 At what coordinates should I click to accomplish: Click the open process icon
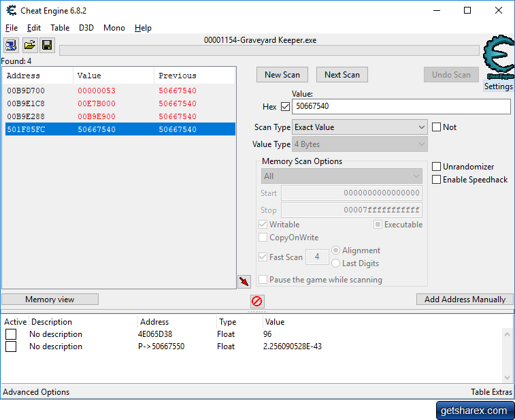tap(11, 46)
